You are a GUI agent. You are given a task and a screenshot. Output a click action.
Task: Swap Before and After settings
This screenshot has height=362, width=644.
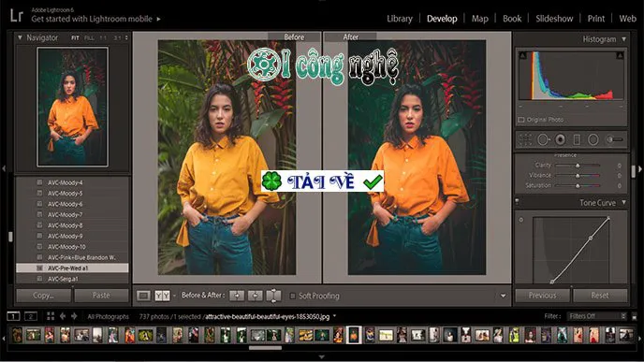point(273,296)
